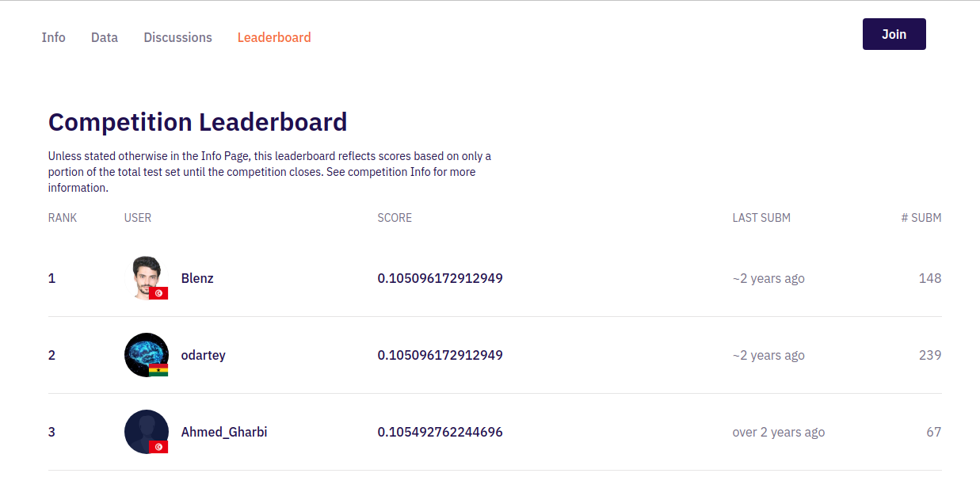This screenshot has width=980, height=477.
Task: Click the RANK column header
Action: (63, 218)
